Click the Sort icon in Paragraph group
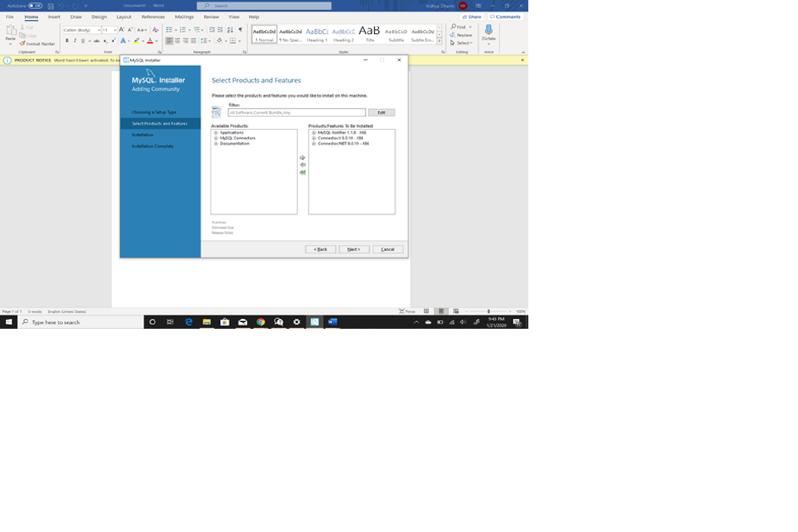The height and width of the screenshot is (532, 798). [x=230, y=30]
